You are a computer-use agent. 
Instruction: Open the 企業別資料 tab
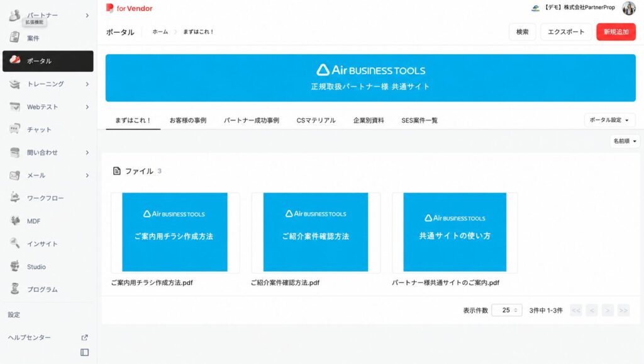tap(369, 120)
